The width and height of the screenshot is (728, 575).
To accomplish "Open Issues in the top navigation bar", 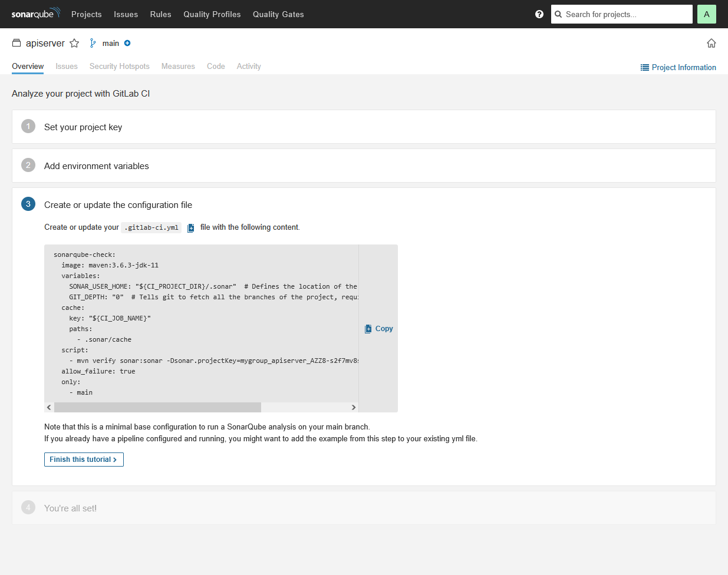I will [x=126, y=14].
